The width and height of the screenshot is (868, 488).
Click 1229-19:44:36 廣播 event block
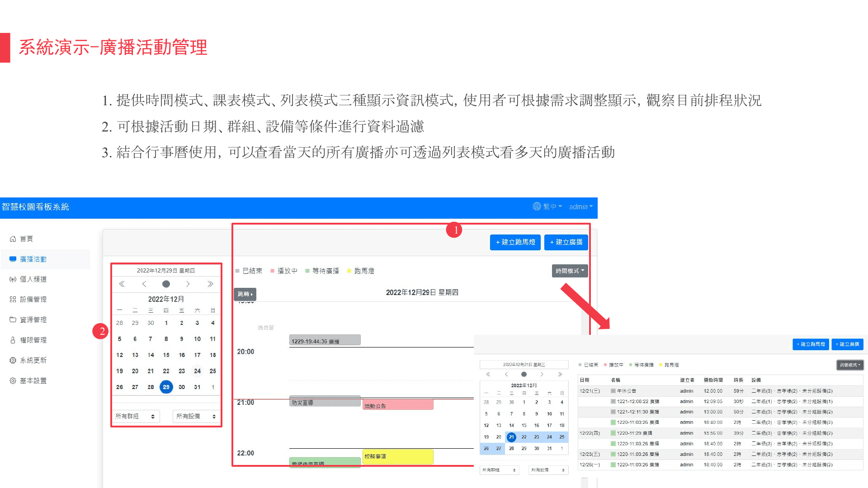click(x=325, y=340)
